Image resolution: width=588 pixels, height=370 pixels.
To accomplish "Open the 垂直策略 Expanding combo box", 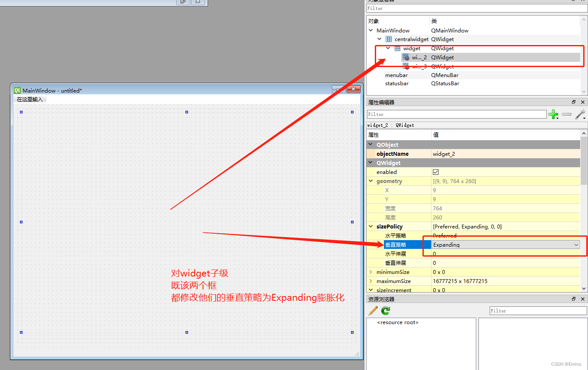I will 506,245.
